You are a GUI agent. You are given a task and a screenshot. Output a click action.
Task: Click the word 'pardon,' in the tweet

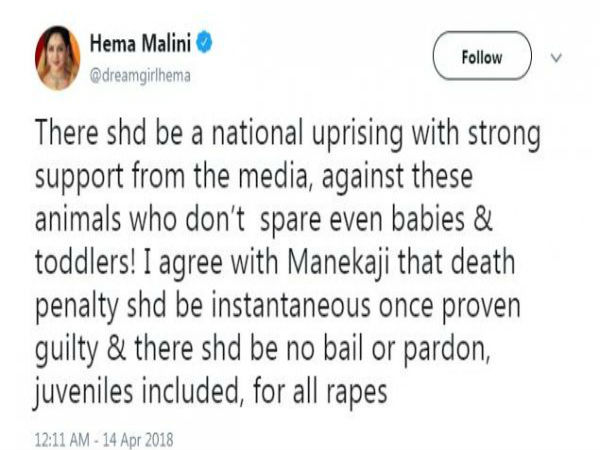[x=447, y=350]
